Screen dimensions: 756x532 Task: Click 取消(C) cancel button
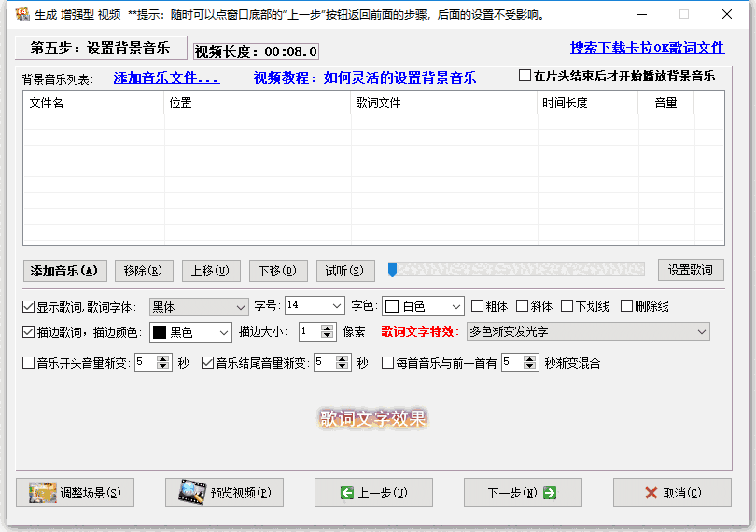tap(672, 493)
